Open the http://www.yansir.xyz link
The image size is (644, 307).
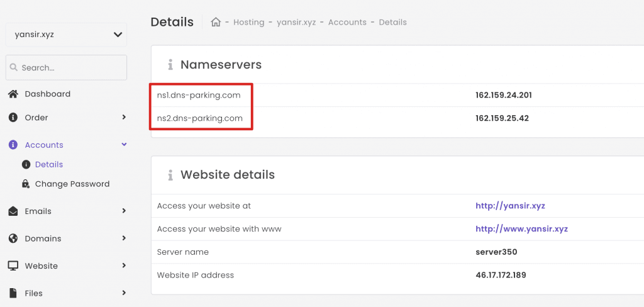tap(521, 229)
